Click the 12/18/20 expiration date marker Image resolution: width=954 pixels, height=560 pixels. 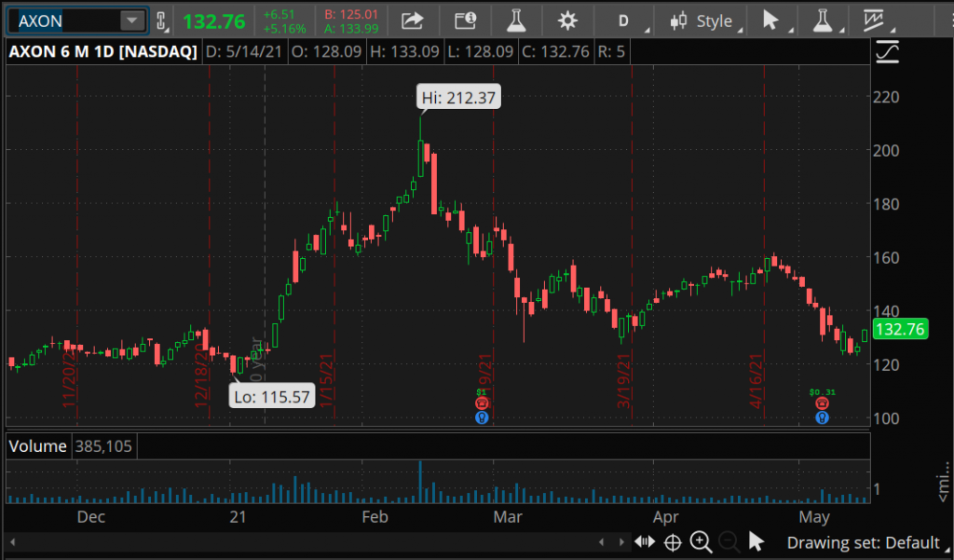(x=201, y=375)
